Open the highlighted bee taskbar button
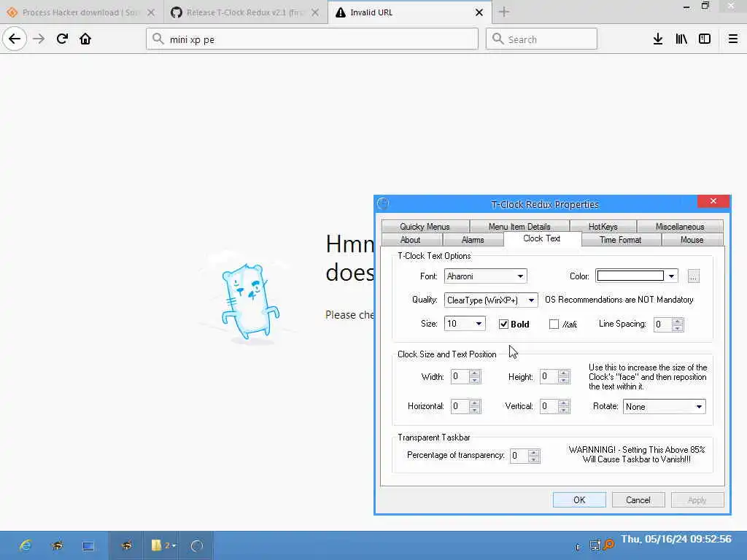Screen dimensions: 747x560 tap(126, 545)
